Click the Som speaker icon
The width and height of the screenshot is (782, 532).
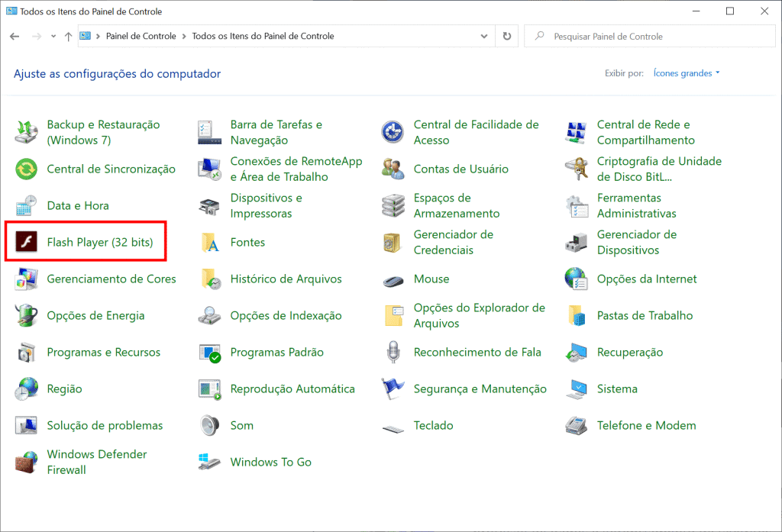(x=210, y=425)
